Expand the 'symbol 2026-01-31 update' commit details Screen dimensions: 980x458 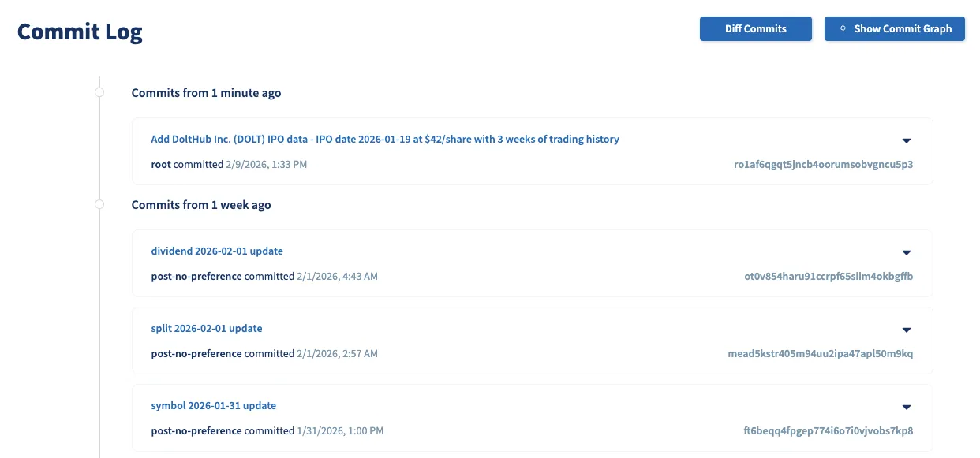point(906,408)
